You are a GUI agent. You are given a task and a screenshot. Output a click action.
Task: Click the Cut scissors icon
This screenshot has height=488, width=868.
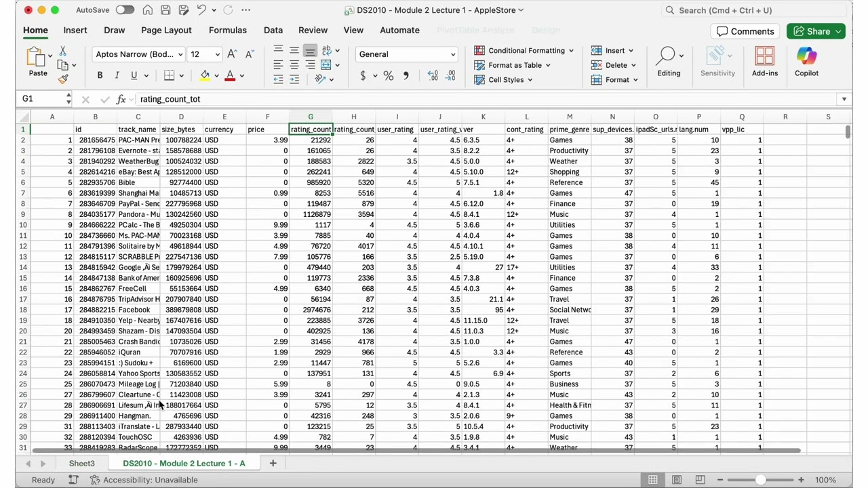click(x=62, y=52)
